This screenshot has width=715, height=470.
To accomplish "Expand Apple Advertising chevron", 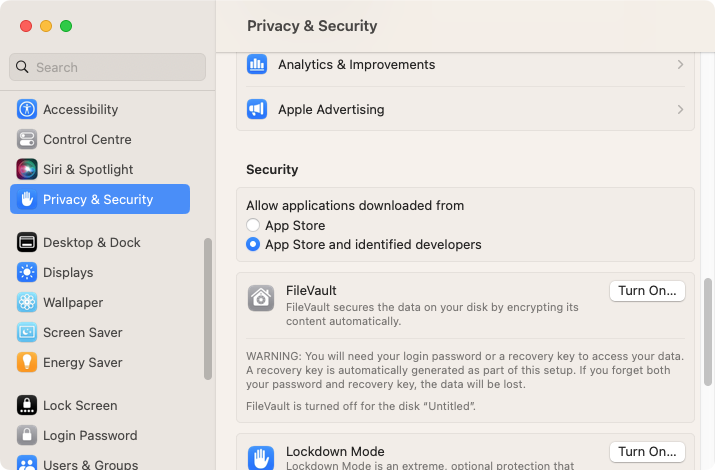I will pyautogui.click(x=680, y=109).
